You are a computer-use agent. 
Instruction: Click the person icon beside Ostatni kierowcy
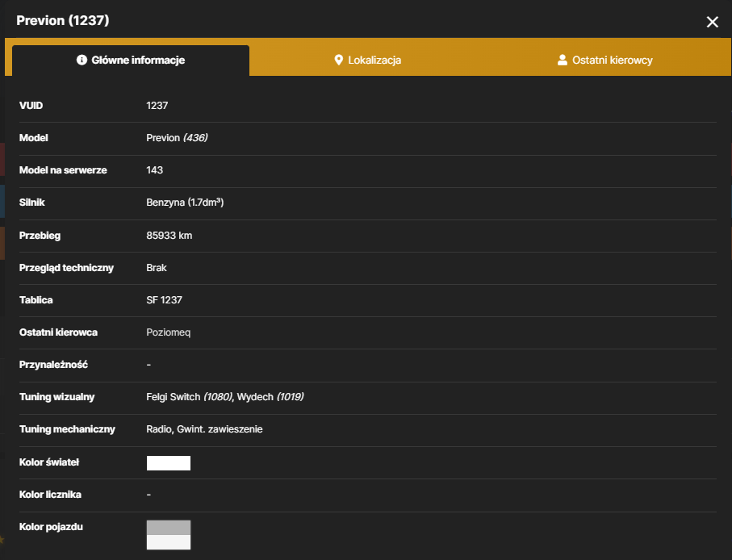(562, 60)
